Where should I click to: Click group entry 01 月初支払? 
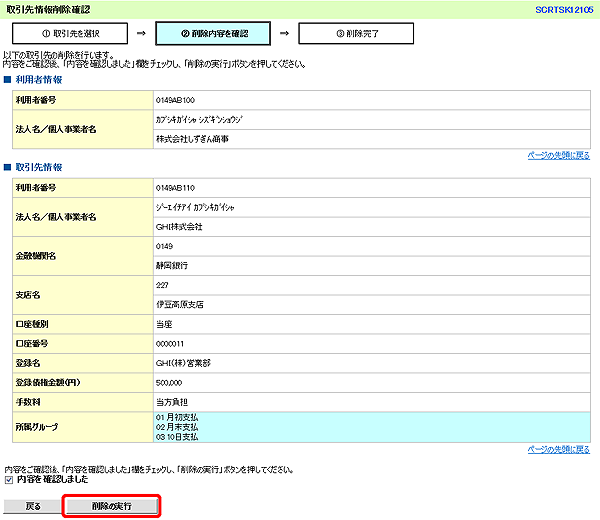click(x=177, y=417)
